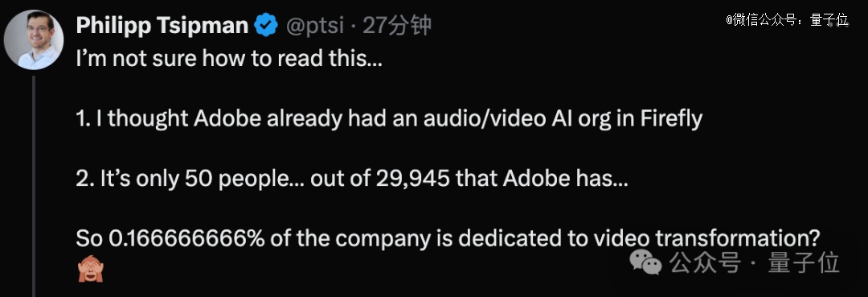Screen dimensions: 868x297
Task: Click the 27分钟 timestamp
Action: click(x=397, y=26)
